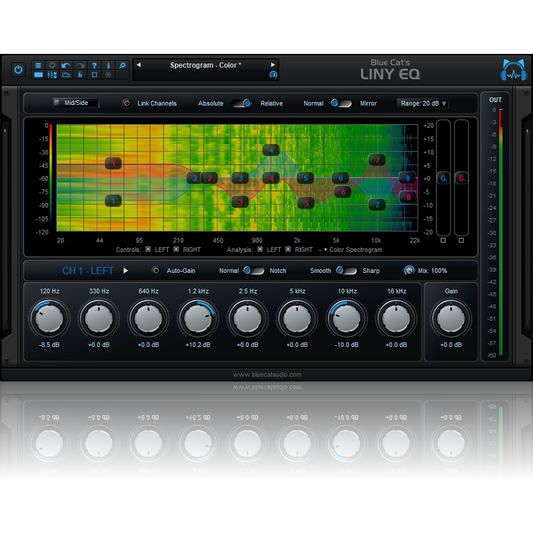Screen dimensions: 533x533
Task: Click the 640 Hz band knob
Action: coord(148,318)
